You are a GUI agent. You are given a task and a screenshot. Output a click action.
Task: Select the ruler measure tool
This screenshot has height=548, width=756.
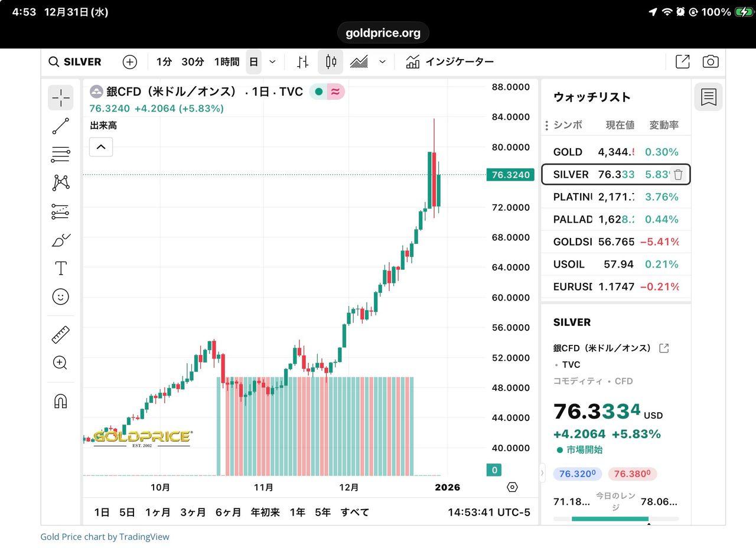pyautogui.click(x=60, y=335)
